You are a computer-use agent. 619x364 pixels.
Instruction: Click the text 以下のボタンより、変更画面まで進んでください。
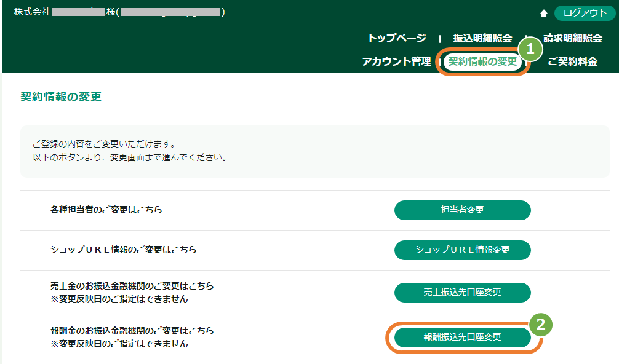click(x=130, y=158)
